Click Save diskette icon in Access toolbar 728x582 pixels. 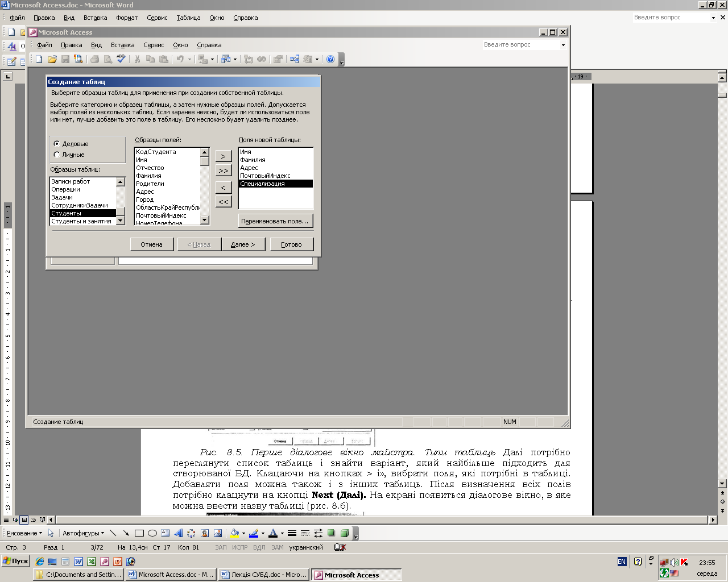point(65,59)
